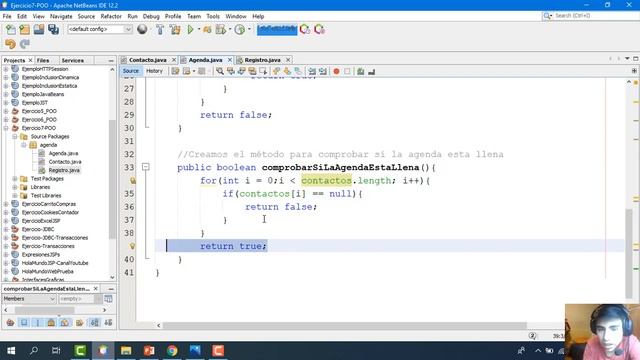The width and height of the screenshot is (640, 360).
Task: Click the Source view button
Action: (131, 71)
